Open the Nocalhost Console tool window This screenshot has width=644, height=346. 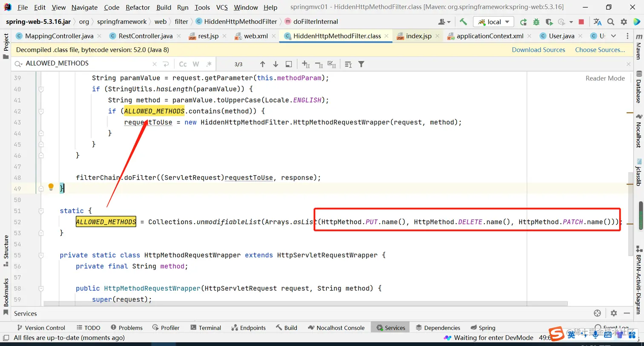336,328
